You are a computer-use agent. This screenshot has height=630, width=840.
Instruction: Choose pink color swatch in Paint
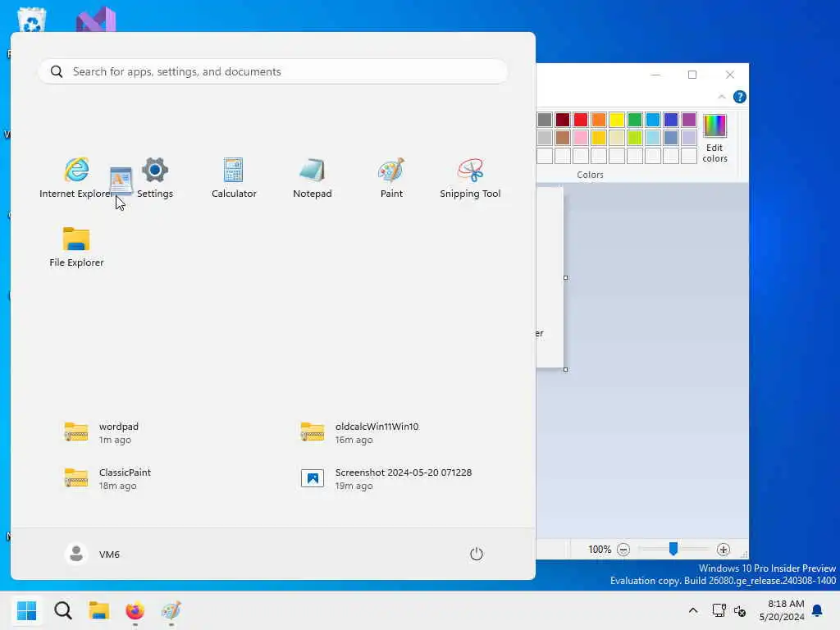coord(581,138)
